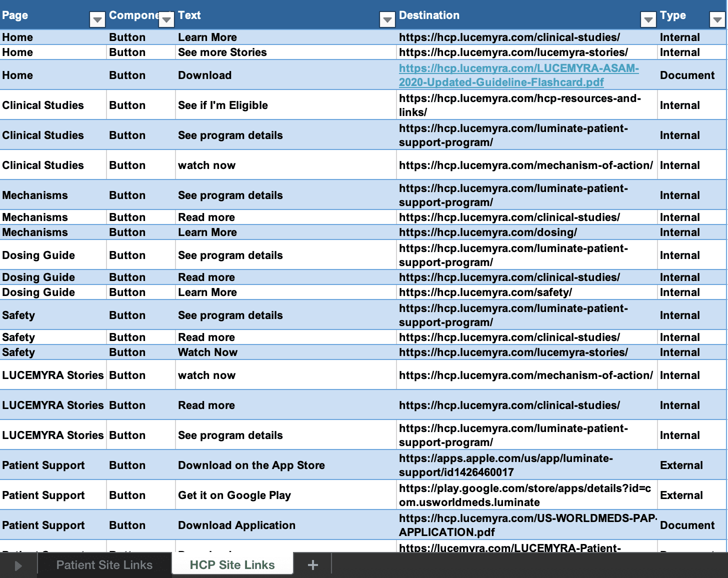Click the sheet tab scroll arrow

(18, 565)
